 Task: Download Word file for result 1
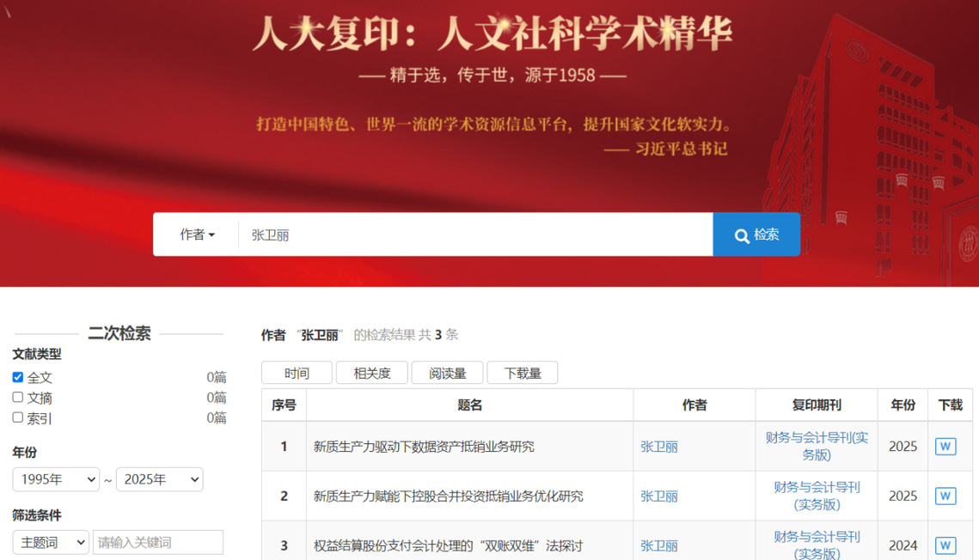click(x=945, y=447)
